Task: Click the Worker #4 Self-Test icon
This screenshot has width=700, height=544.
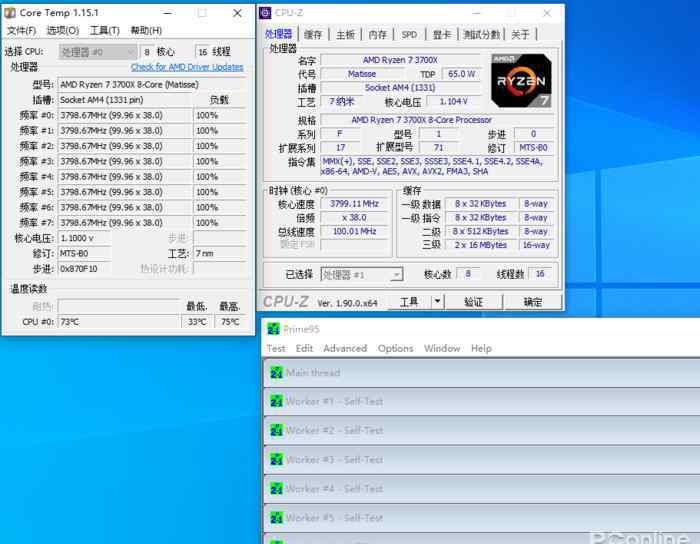Action: 276,489
